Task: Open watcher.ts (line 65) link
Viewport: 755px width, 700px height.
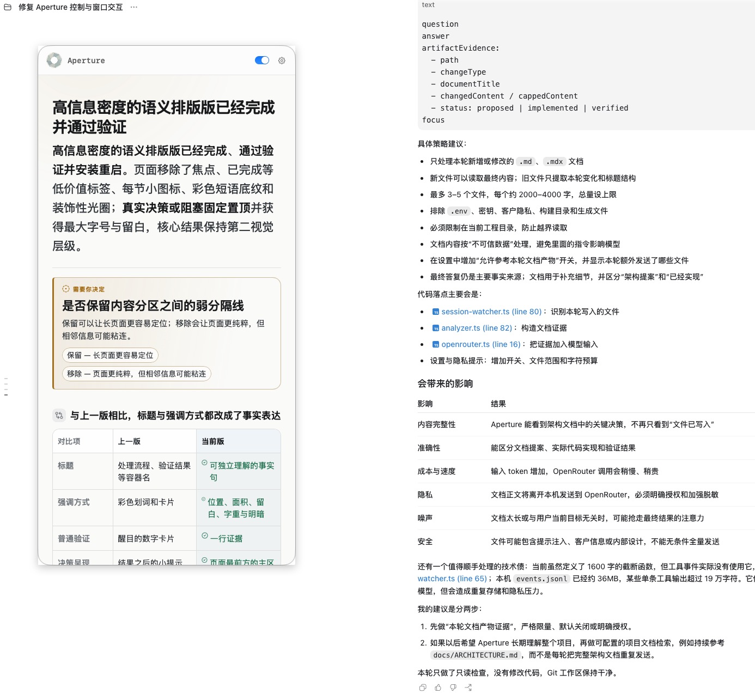Action: 452,579
